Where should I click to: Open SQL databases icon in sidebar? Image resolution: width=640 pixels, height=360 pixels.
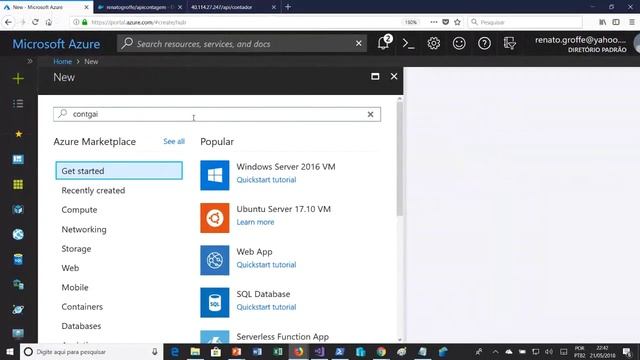click(18, 260)
